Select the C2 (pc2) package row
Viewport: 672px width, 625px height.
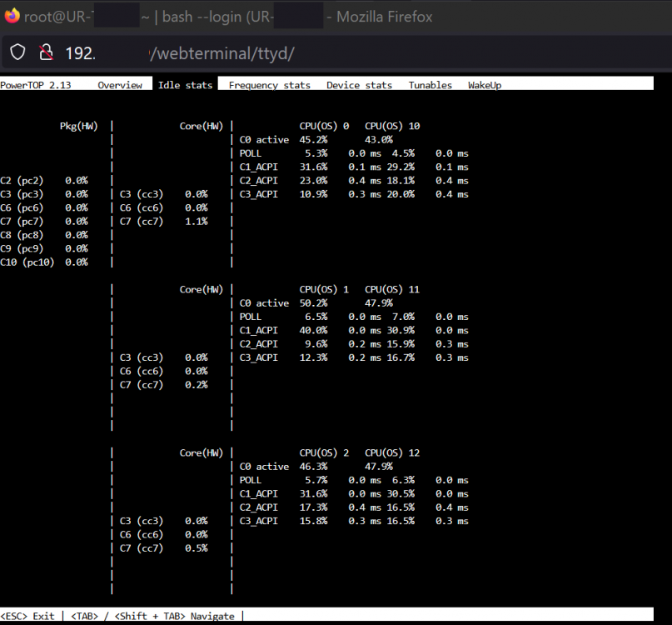coord(44,181)
